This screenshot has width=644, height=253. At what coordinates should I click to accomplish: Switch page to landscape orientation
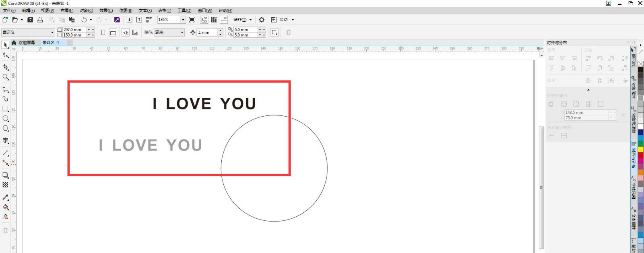113,33
